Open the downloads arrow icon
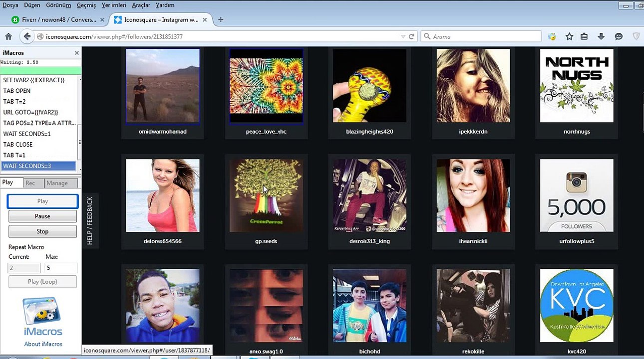This screenshot has height=359, width=644. 601,36
